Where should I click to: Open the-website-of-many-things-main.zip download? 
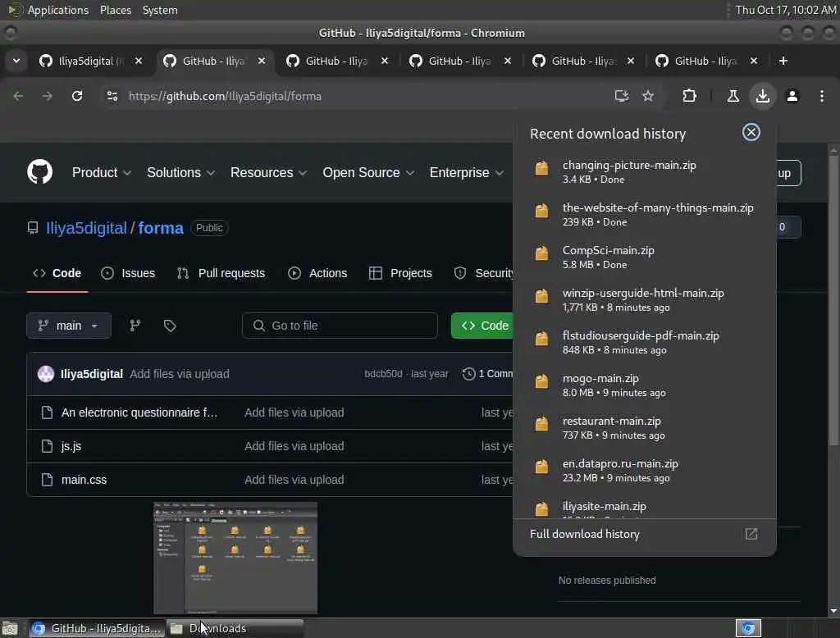pyautogui.click(x=645, y=214)
